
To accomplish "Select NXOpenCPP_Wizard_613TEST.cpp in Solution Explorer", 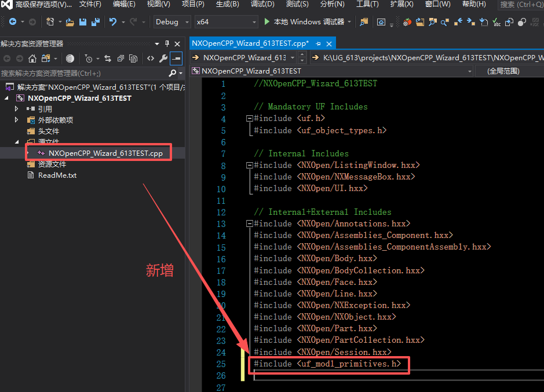I will (x=105, y=153).
